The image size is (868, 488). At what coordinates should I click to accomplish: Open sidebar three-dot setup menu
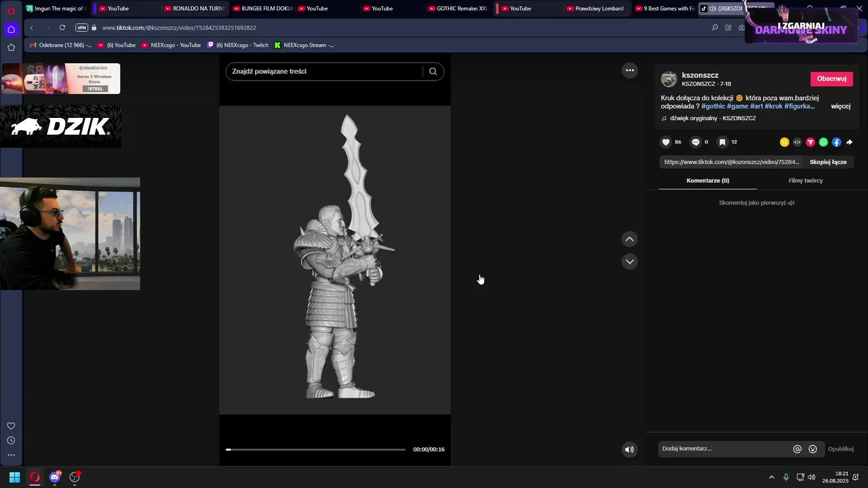point(11,455)
